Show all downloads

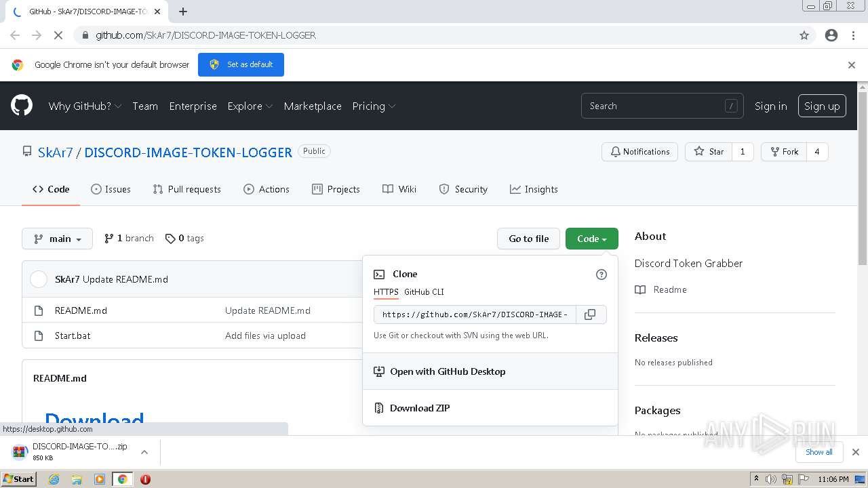click(818, 452)
